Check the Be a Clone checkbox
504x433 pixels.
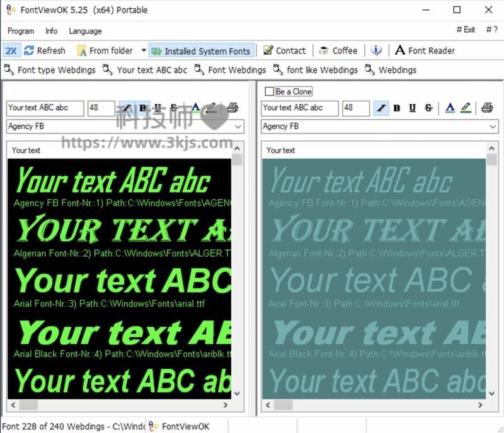tap(270, 91)
